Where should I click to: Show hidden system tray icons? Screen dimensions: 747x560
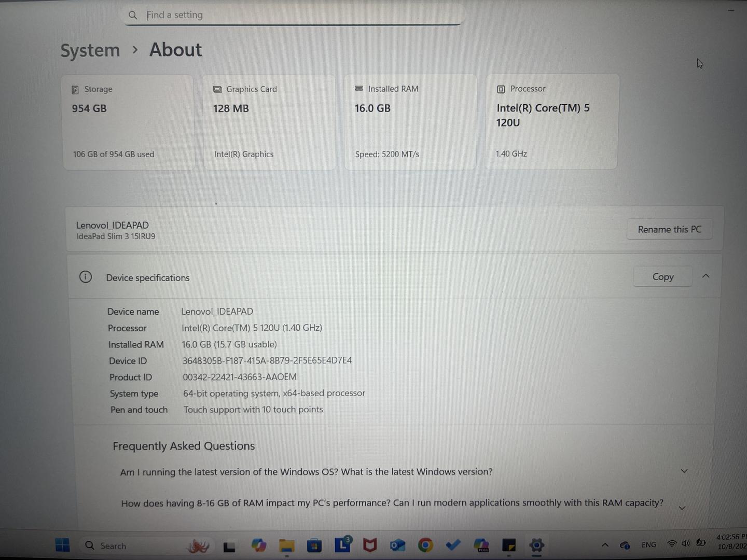(x=605, y=544)
